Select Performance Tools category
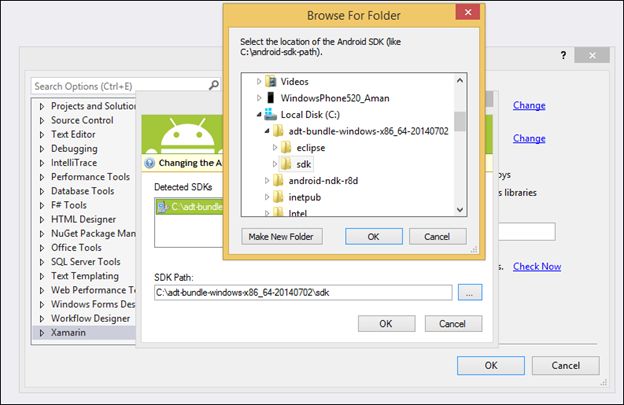 pyautogui.click(x=90, y=177)
